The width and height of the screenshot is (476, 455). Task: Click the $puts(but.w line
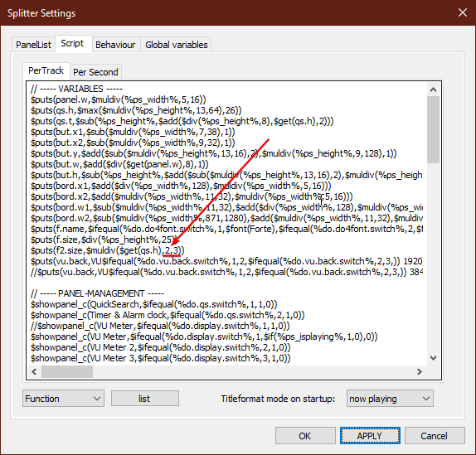click(119, 164)
